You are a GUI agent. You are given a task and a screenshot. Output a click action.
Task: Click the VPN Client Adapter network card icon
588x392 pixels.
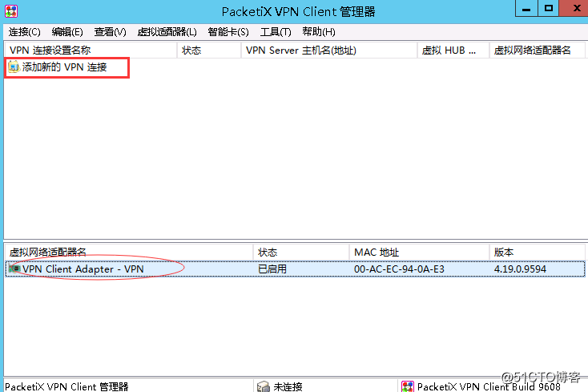(14, 269)
